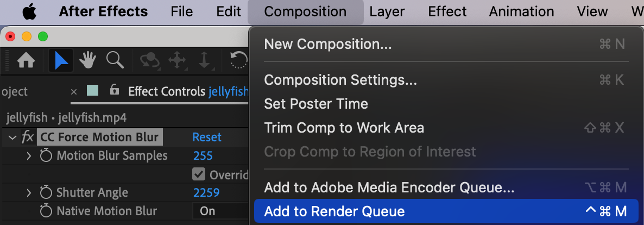Collapse the CC Force Motion Blur effect
Screen dimensions: 644x225
point(12,137)
